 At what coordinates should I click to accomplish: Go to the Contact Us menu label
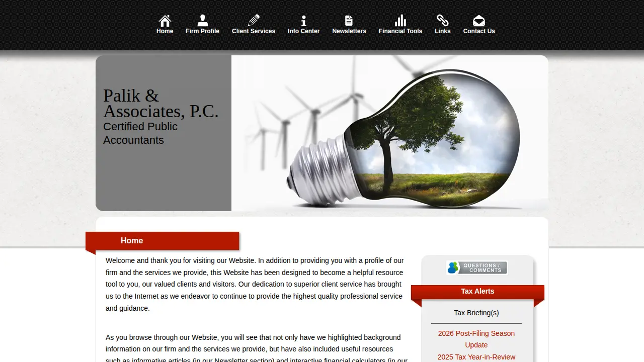click(479, 31)
